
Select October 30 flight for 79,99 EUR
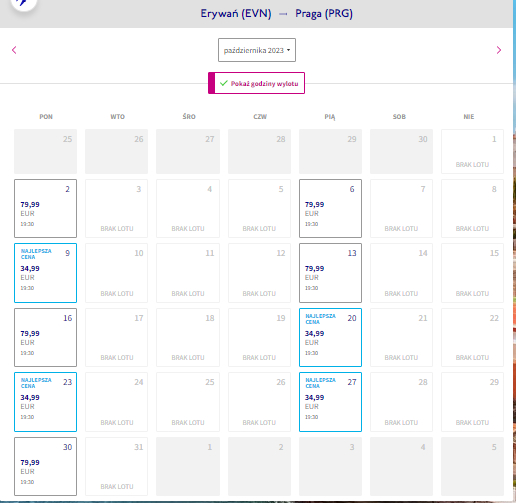[45, 466]
